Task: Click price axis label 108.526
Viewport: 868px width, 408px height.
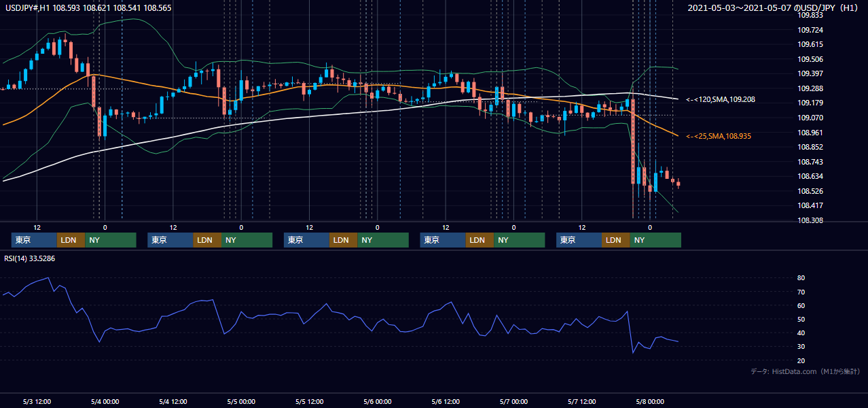Action: click(810, 191)
